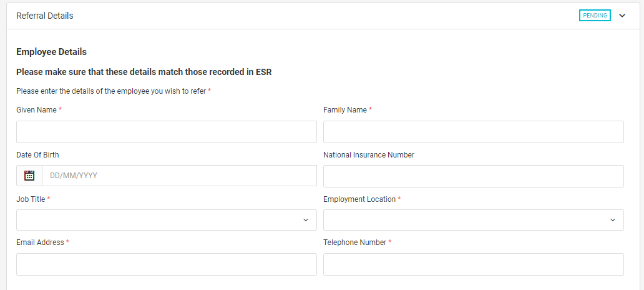The image size is (644, 290).
Task: Click the Given Name label
Action: [x=37, y=110]
